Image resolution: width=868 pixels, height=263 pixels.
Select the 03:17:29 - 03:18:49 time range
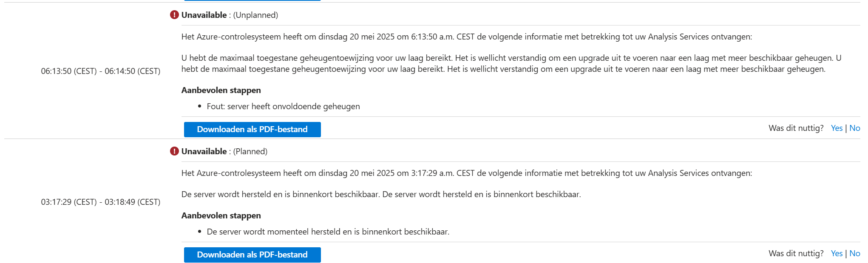pyautogui.click(x=101, y=202)
